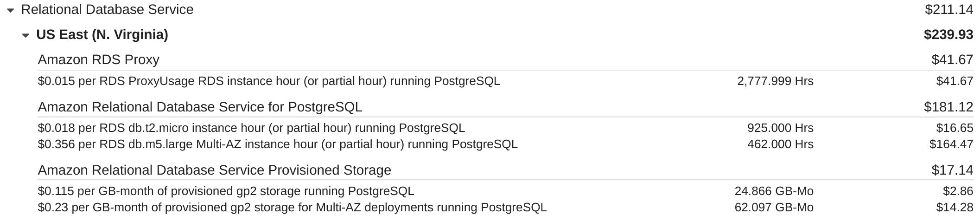
Task: Select the 462.000 Hrs usage value
Action: [x=780, y=144]
